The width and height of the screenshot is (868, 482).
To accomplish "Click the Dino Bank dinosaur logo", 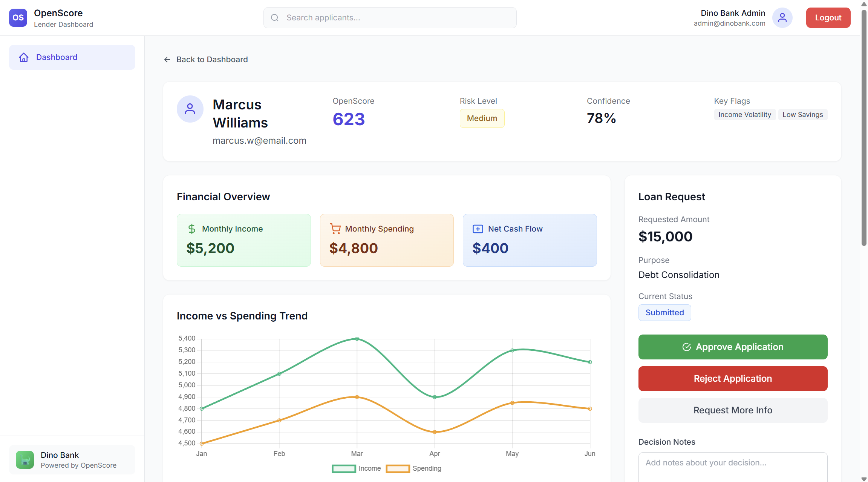I will coord(25,459).
